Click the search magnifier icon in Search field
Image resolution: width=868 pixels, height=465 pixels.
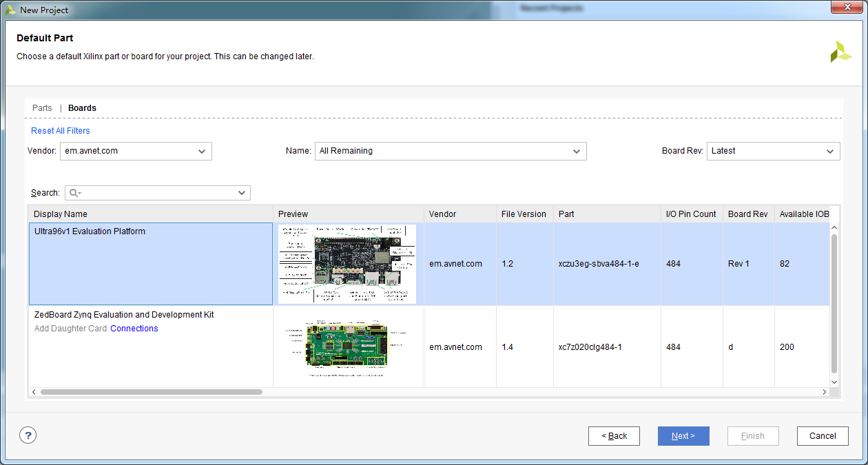tap(74, 193)
